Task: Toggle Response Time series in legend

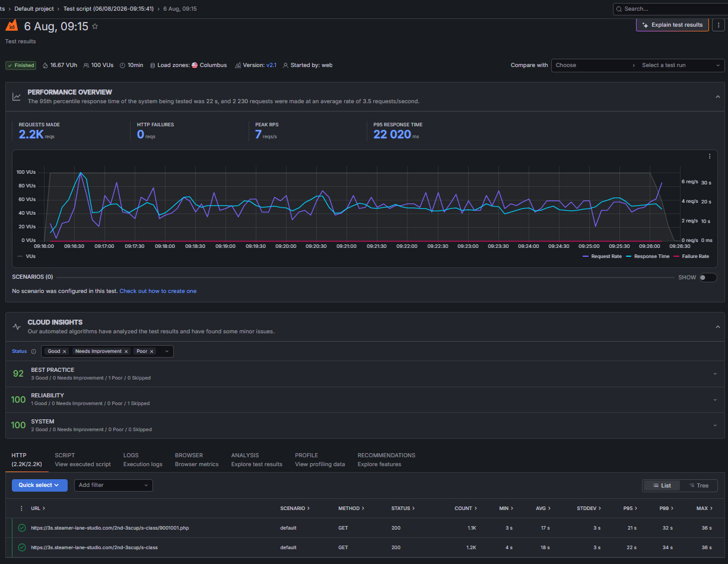Action: (647, 256)
